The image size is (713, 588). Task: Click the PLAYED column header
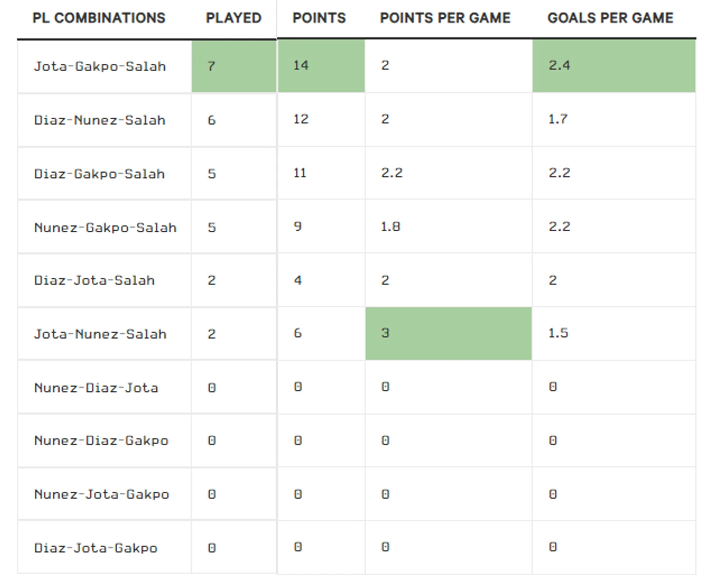coord(233,18)
